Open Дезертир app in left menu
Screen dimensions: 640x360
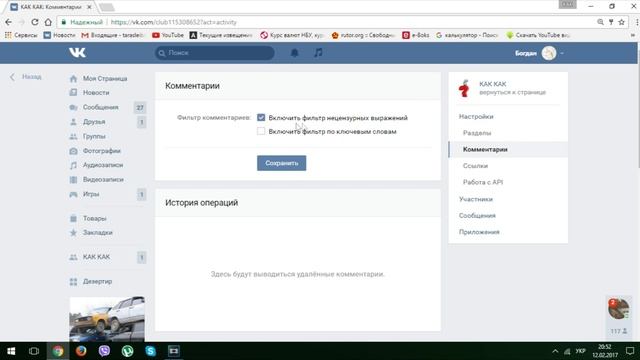coord(97,282)
